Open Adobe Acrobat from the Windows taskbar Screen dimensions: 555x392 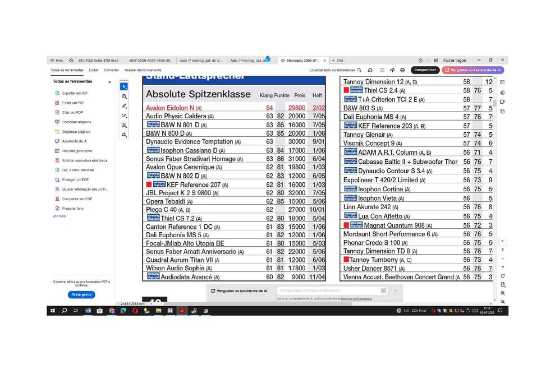pyautogui.click(x=182, y=311)
